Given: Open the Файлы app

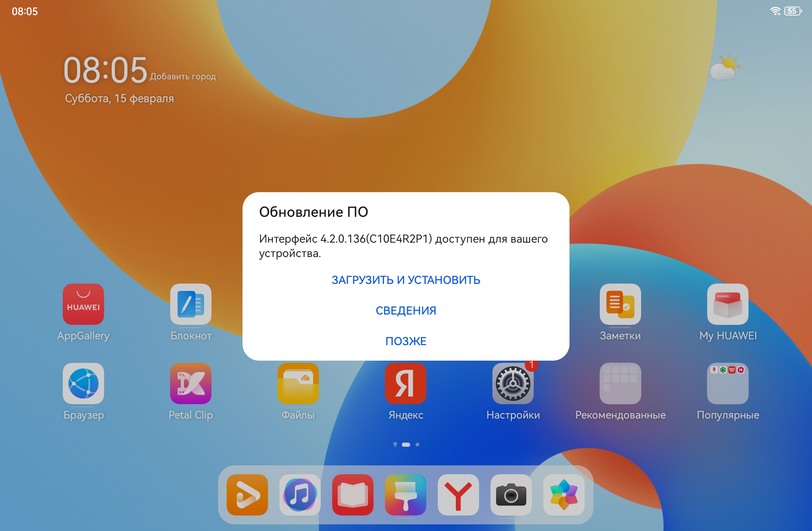Looking at the screenshot, I should tap(298, 383).
